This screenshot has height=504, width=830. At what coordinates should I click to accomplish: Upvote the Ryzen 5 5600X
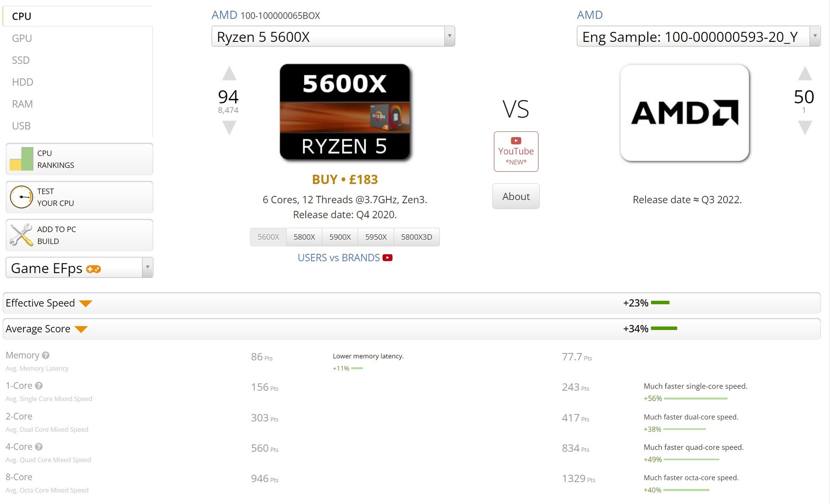[x=229, y=74]
